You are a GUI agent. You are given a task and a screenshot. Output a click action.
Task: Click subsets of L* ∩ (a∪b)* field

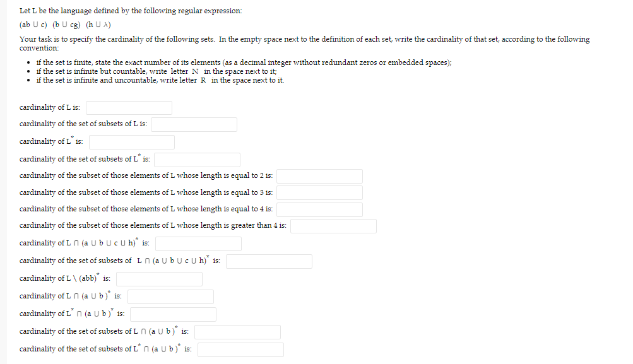(x=240, y=349)
